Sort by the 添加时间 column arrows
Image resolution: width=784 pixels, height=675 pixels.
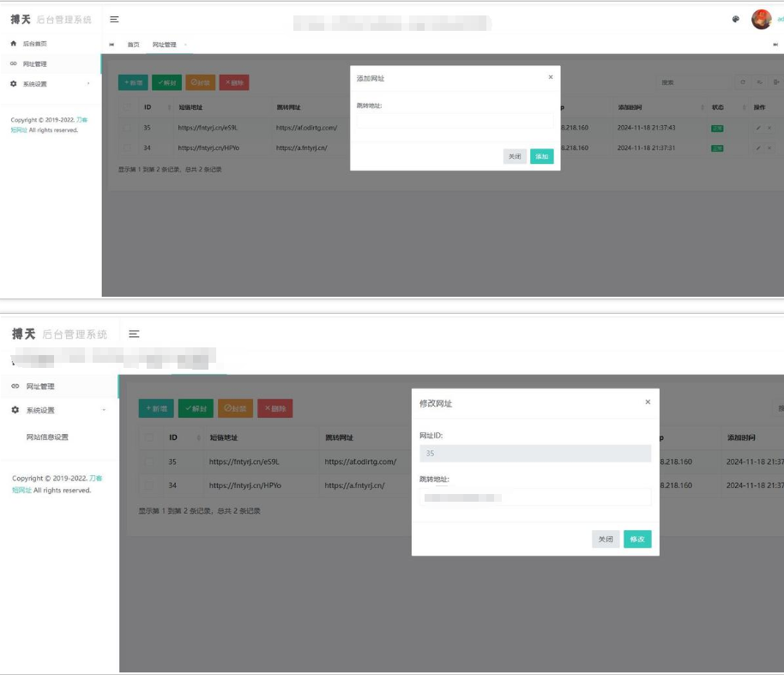[x=703, y=107]
